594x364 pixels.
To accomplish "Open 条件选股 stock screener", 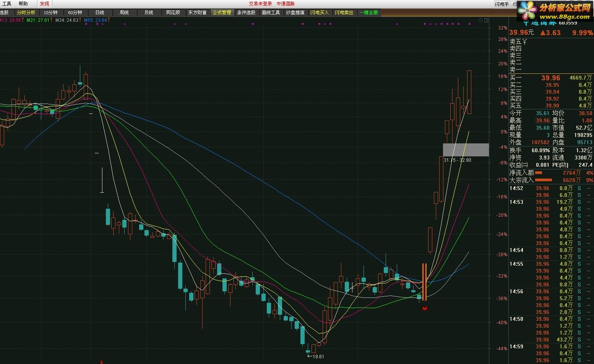I will [x=246, y=13].
